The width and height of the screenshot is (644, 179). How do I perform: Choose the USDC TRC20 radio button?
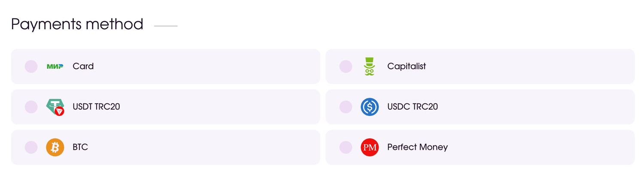click(346, 107)
